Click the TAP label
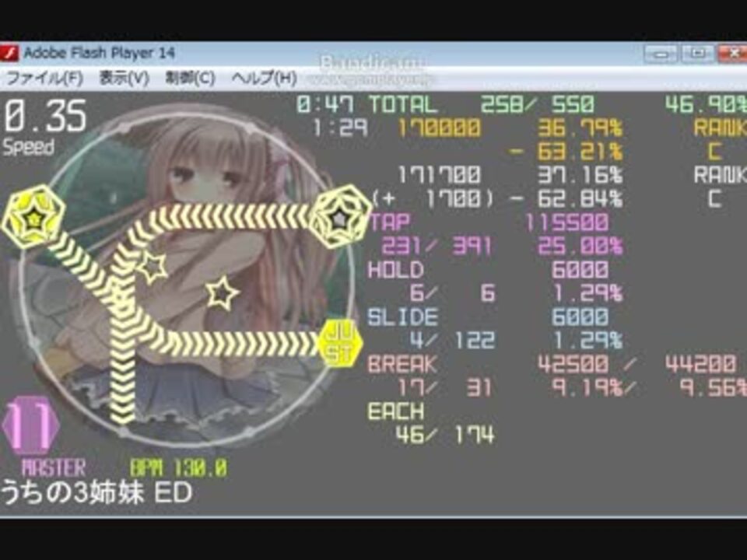This screenshot has width=747, height=560. (x=390, y=222)
